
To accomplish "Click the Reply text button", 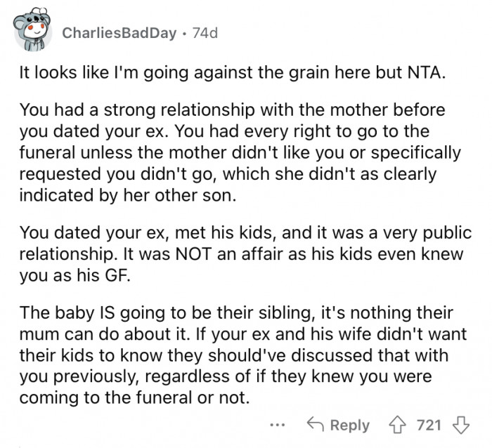I will (x=350, y=425).
